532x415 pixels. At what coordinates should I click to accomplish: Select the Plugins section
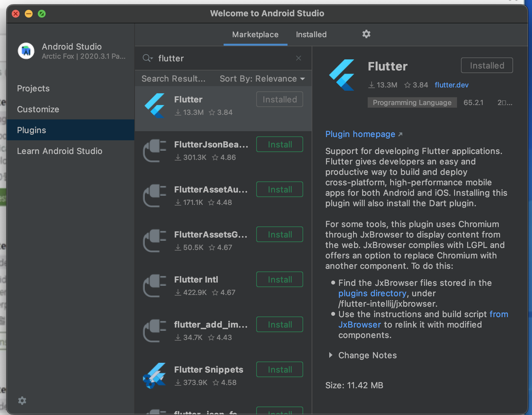[70, 130]
